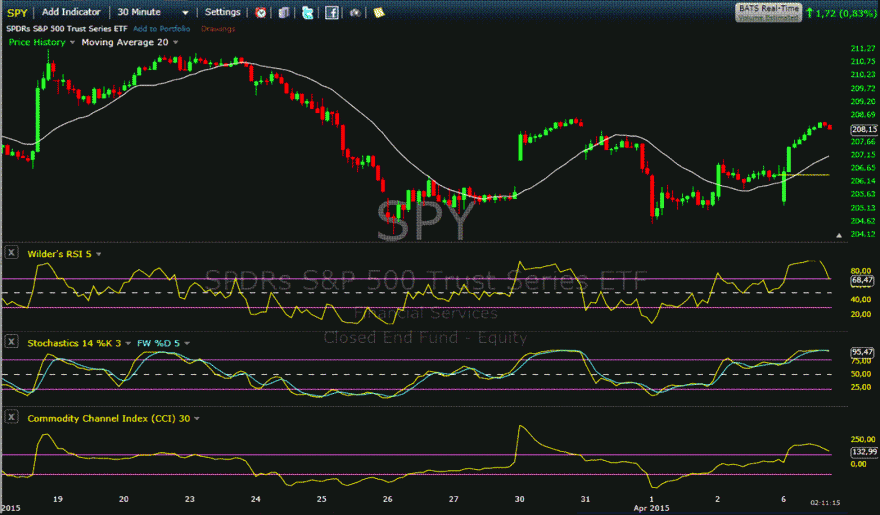Viewport: 880px width, 515px height.
Task: Click the small white triangle below price scale
Action: coord(839,236)
